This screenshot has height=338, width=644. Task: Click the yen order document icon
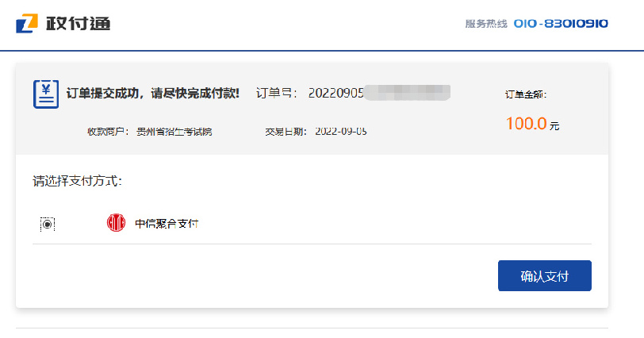coord(46,94)
